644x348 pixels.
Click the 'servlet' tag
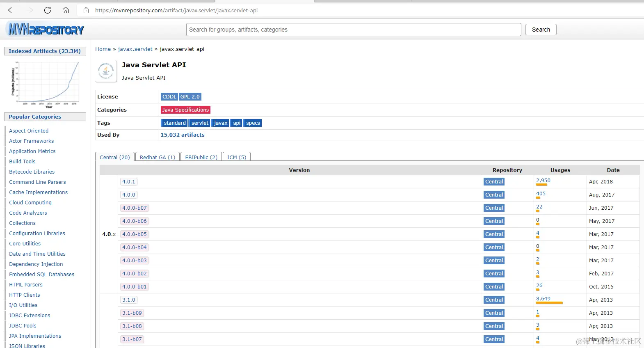(x=200, y=123)
